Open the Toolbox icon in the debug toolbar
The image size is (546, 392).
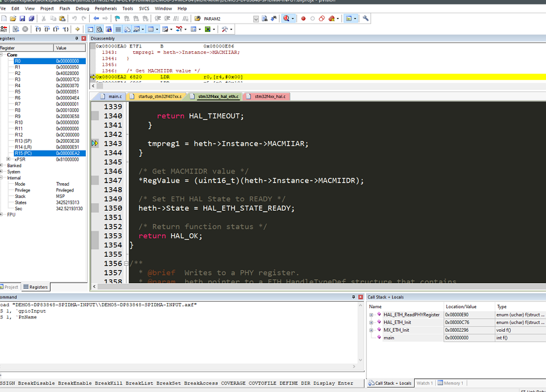click(x=224, y=29)
